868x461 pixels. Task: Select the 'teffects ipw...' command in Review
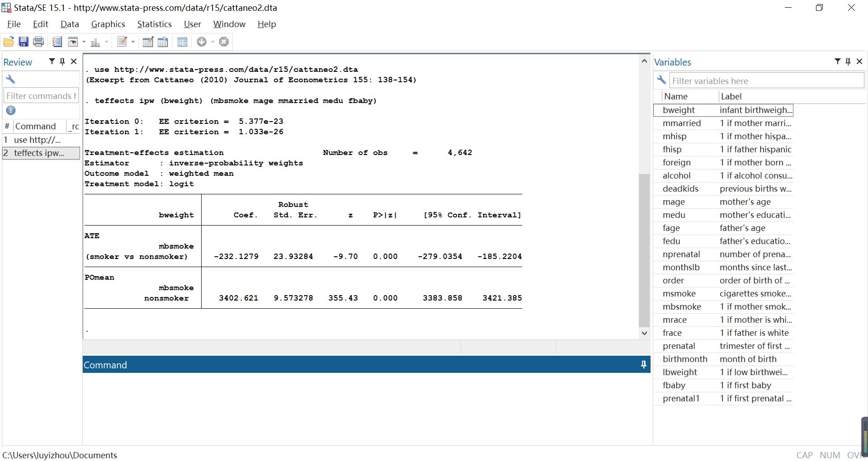(x=41, y=153)
